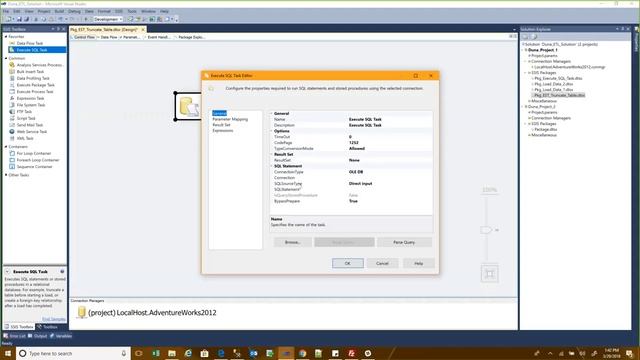Select Pkg_Load_Data_2.dtsx in Solution Explorer

[x=553, y=84]
